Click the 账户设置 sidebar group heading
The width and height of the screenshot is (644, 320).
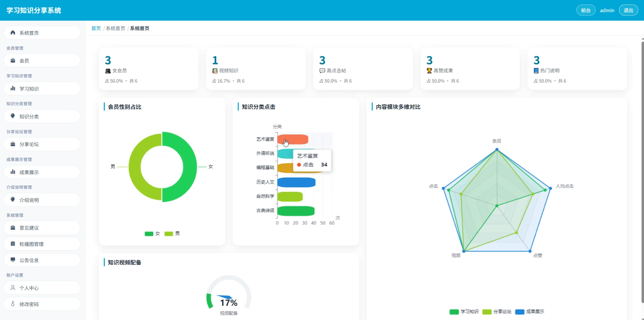point(15,275)
